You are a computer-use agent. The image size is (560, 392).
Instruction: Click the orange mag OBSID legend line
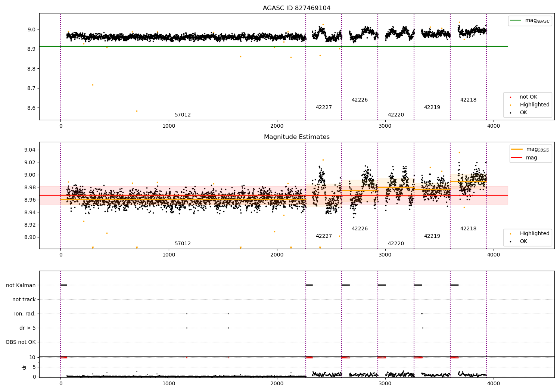pyautogui.click(x=517, y=149)
